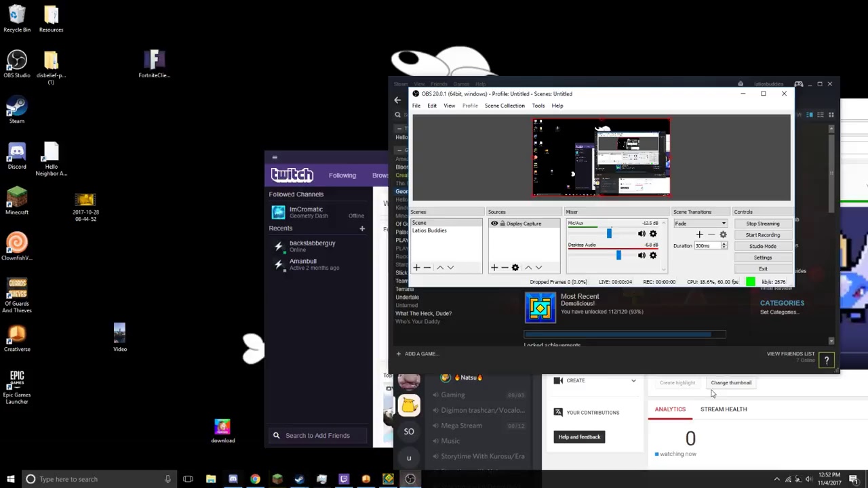Open the Discord desktop shortcut
The image size is (868, 488).
(x=17, y=156)
